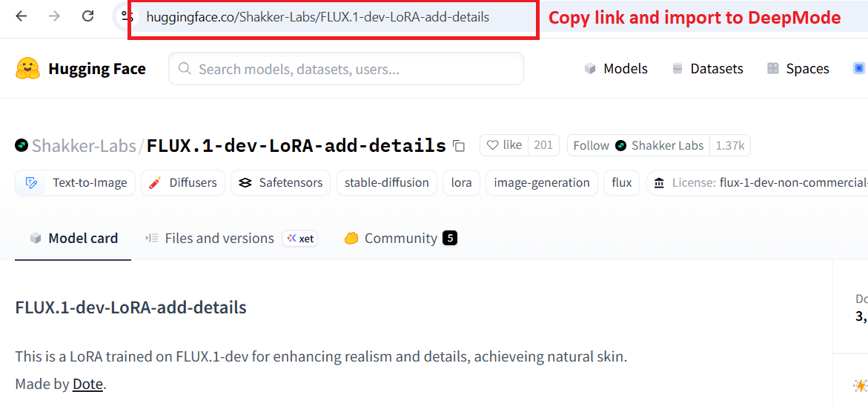Viewport: 868px width, 406px height.
Task: Click the Diffusers red paintbrush icon
Action: click(156, 182)
